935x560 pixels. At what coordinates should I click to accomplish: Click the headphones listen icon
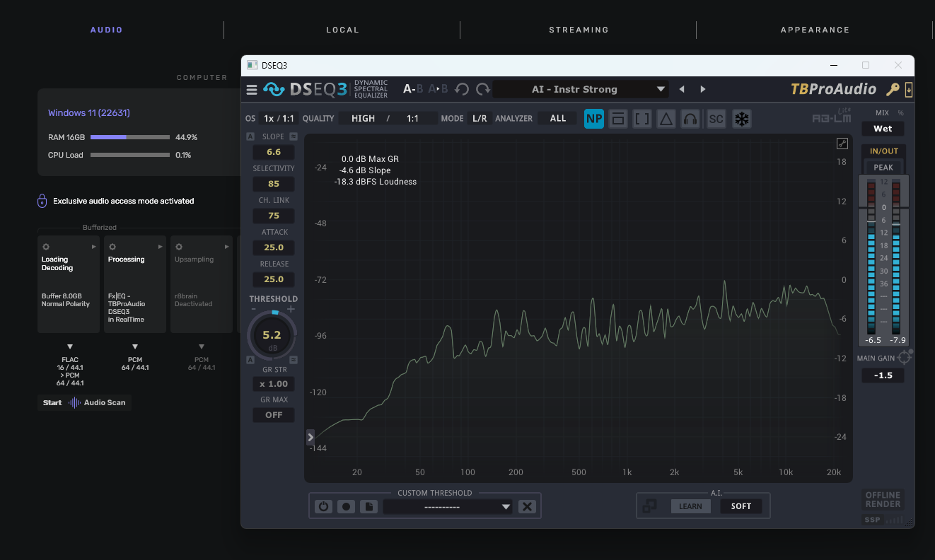[x=691, y=119]
